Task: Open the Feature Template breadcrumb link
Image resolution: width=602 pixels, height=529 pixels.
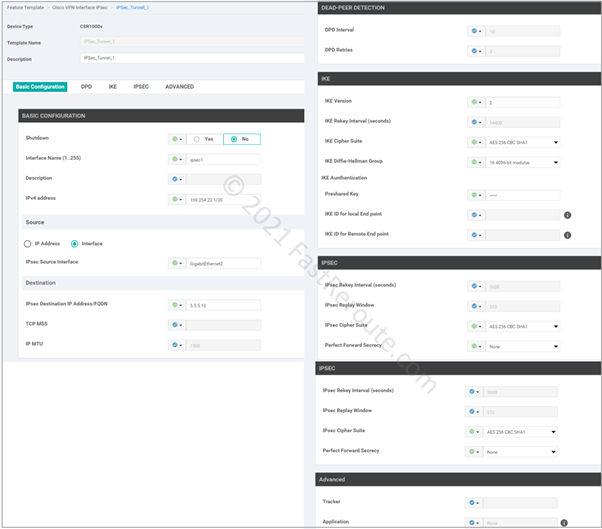Action: [x=25, y=7]
